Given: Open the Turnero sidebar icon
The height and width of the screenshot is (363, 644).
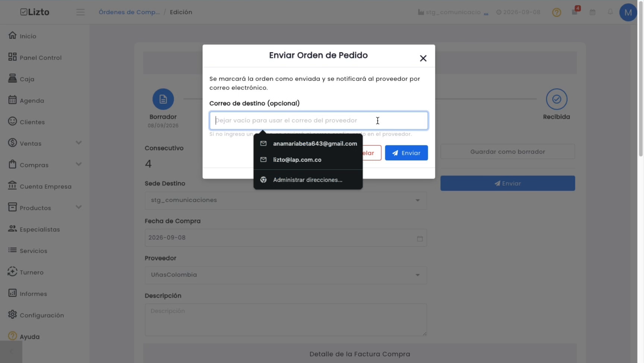Looking at the screenshot, I should (12, 272).
